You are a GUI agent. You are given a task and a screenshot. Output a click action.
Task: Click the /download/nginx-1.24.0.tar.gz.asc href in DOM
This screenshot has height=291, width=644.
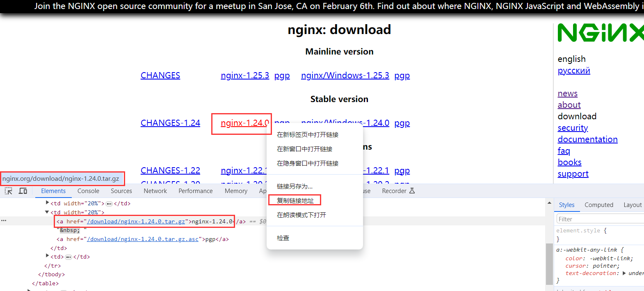(x=143, y=239)
